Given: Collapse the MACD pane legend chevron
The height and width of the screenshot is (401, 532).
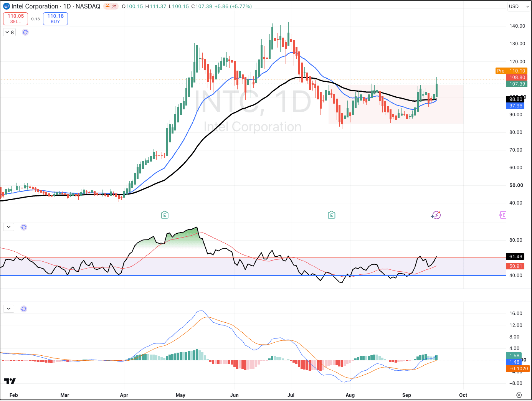Looking at the screenshot, I should [8, 309].
